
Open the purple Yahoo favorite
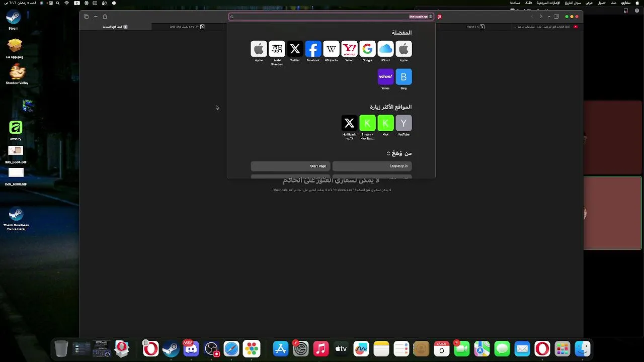pos(385,77)
